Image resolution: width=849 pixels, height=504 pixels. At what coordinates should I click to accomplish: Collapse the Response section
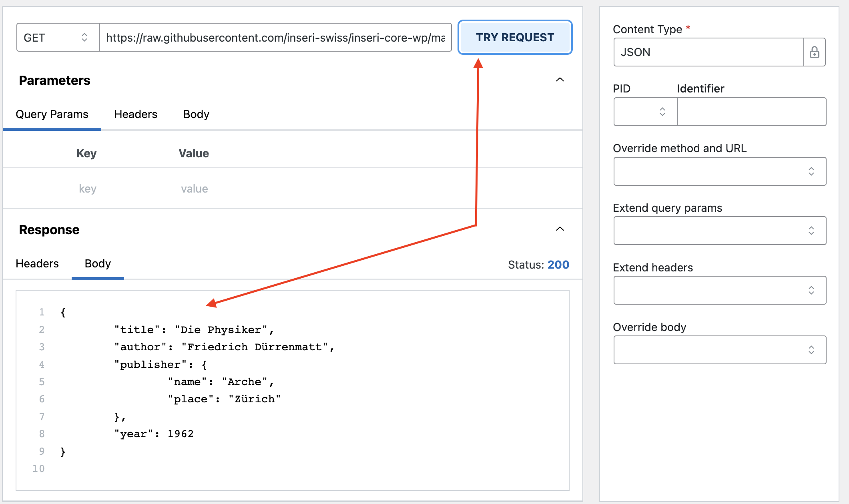[560, 229]
